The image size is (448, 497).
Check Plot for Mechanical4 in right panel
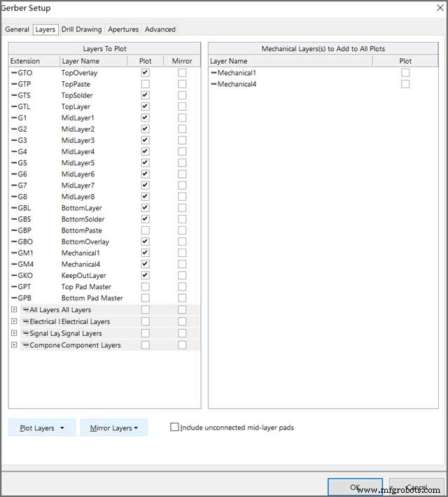[x=405, y=84]
